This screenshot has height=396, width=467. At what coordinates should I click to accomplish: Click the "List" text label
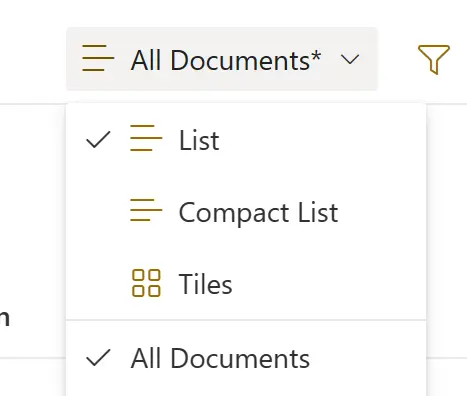click(x=199, y=140)
